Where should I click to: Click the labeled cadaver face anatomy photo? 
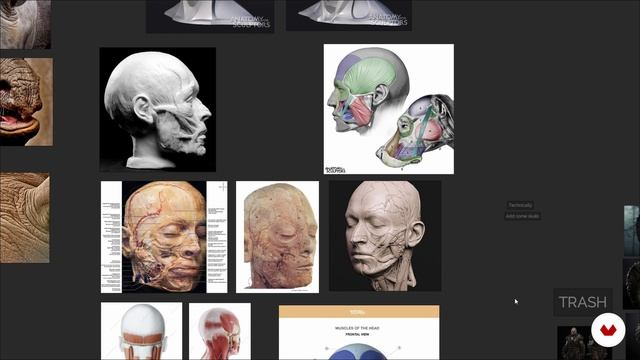164,237
